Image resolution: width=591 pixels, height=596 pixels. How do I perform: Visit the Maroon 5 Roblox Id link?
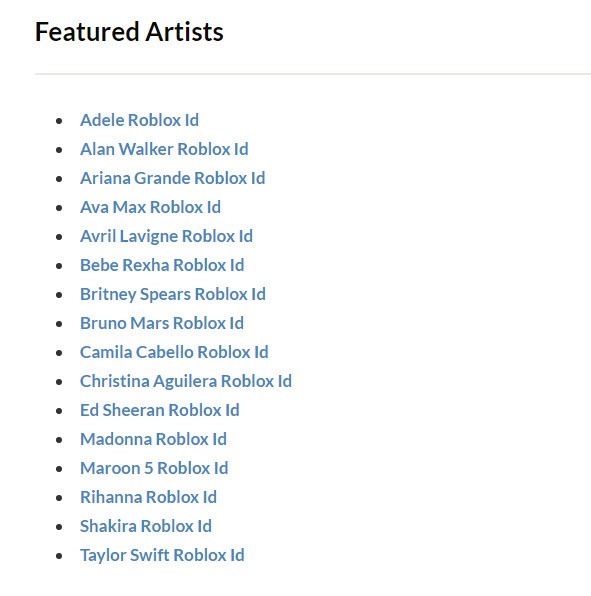154,468
